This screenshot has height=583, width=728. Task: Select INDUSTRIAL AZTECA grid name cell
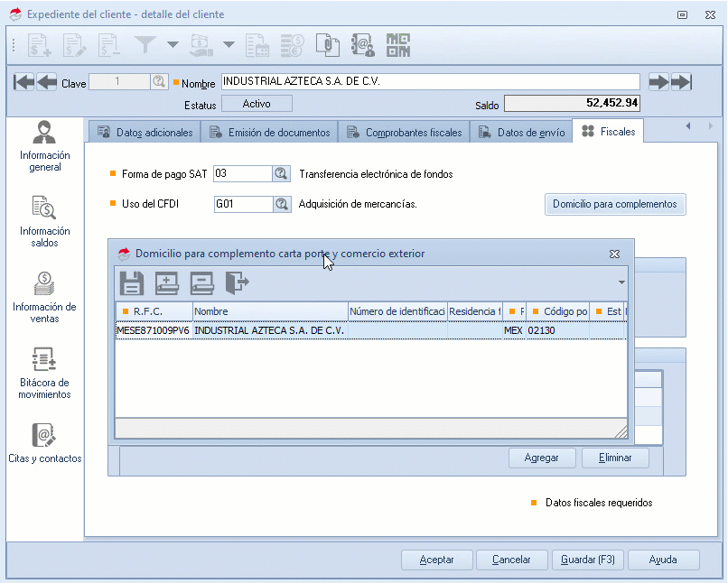tap(270, 330)
